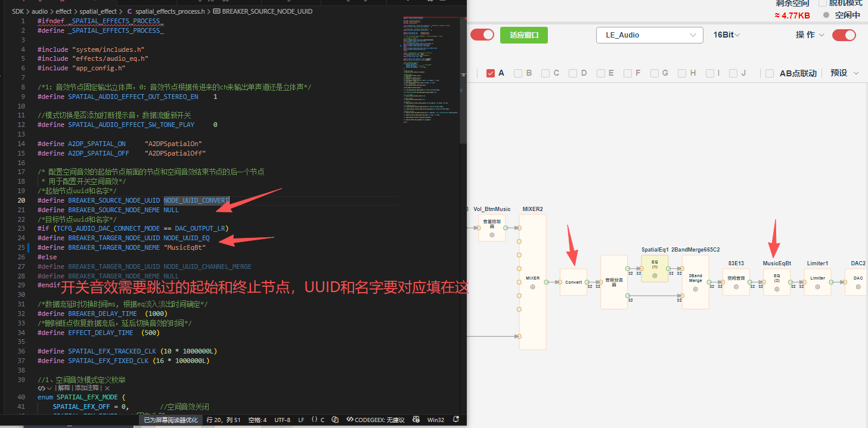Open settings gear on the 音量控制器 node

tap(492, 235)
